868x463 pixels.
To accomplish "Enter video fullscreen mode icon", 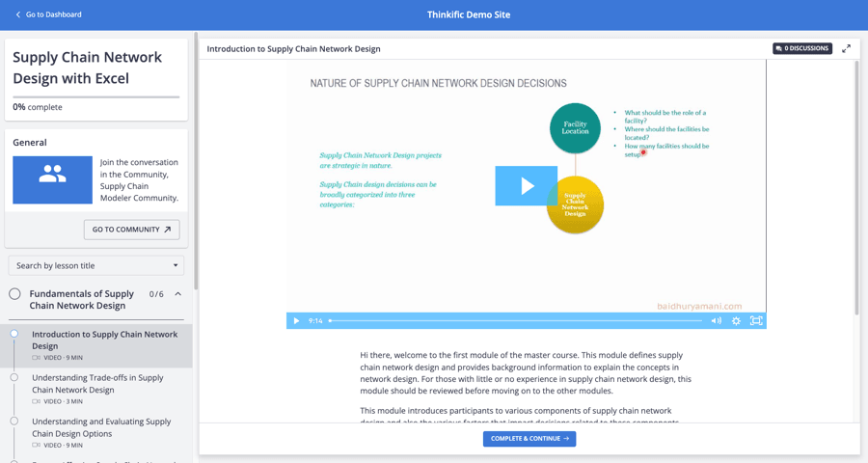I will click(x=756, y=321).
